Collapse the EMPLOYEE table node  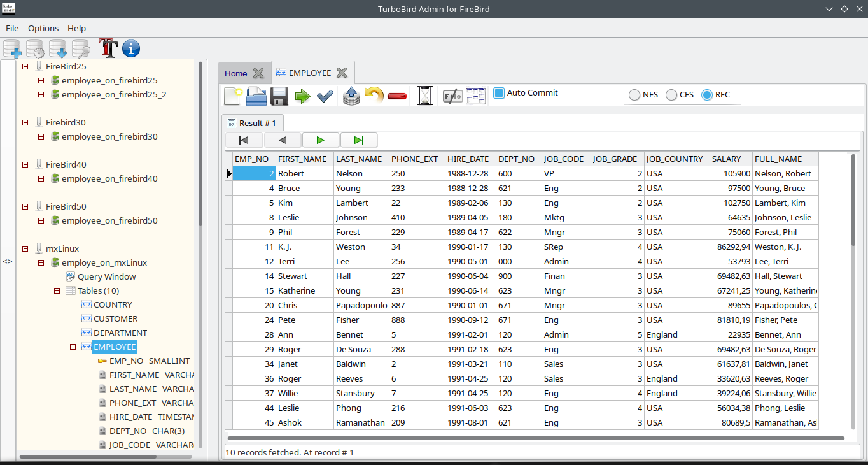click(x=72, y=347)
